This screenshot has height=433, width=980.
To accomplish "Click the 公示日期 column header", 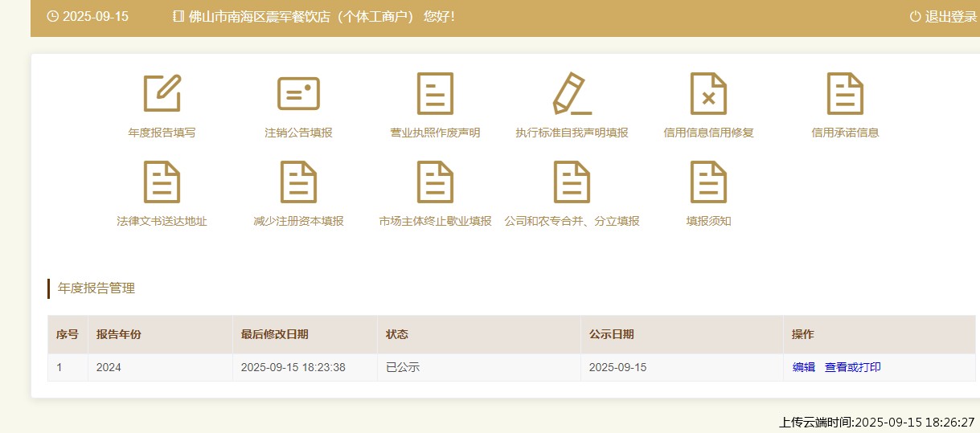I will 682,334.
